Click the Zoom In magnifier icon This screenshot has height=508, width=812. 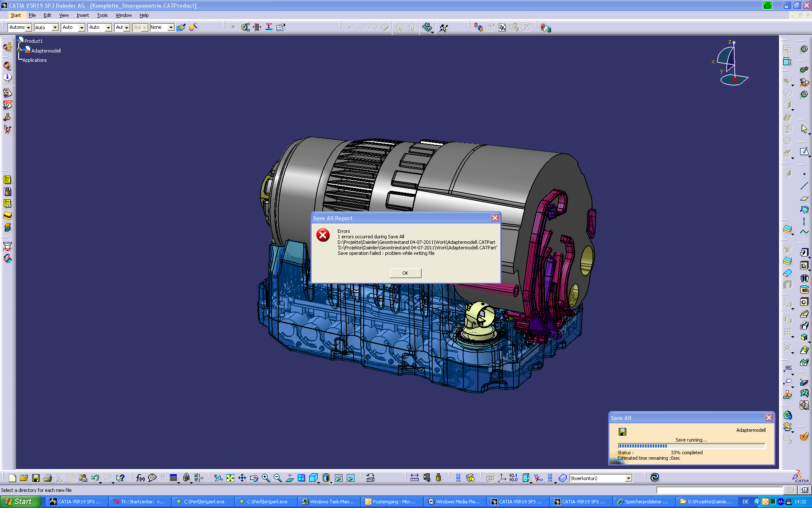pos(266,478)
